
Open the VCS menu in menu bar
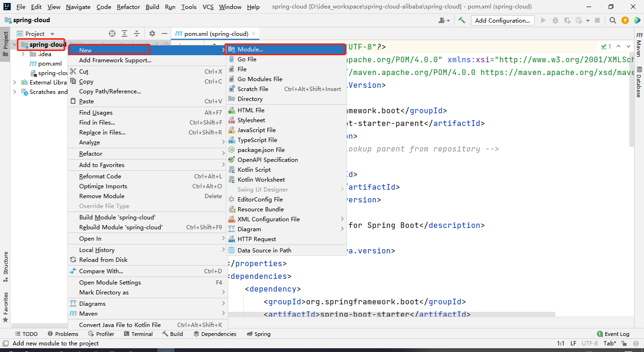tap(208, 7)
